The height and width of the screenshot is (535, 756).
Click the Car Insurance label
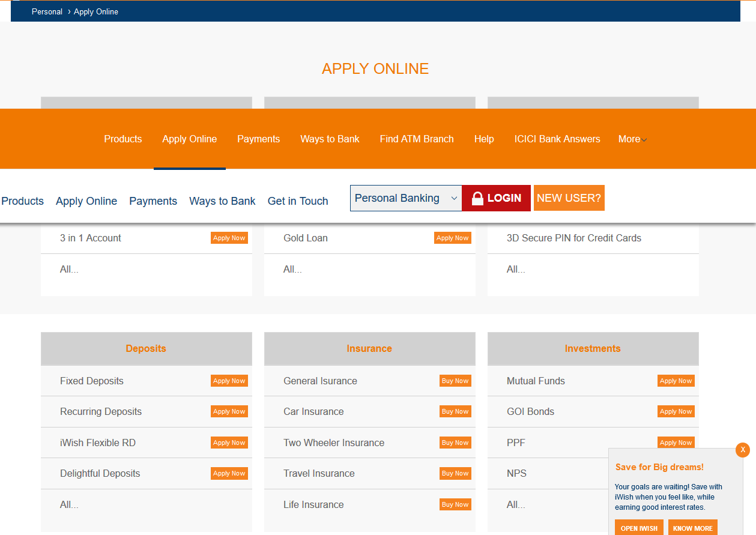point(313,411)
